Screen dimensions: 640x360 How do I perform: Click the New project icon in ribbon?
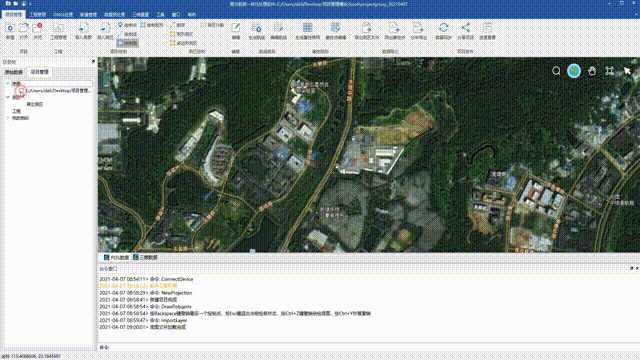tap(10, 28)
